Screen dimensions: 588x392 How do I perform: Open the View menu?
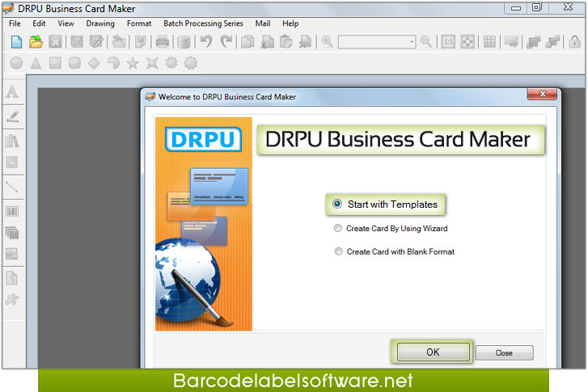click(66, 23)
